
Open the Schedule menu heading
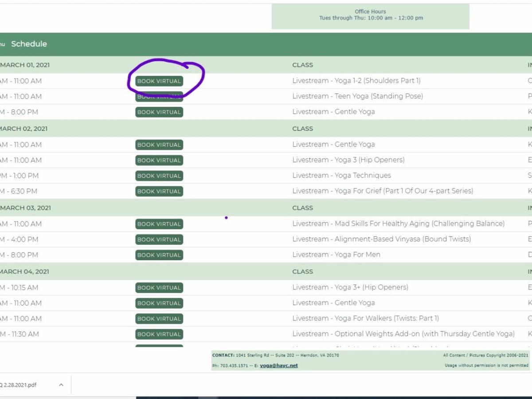tap(29, 44)
